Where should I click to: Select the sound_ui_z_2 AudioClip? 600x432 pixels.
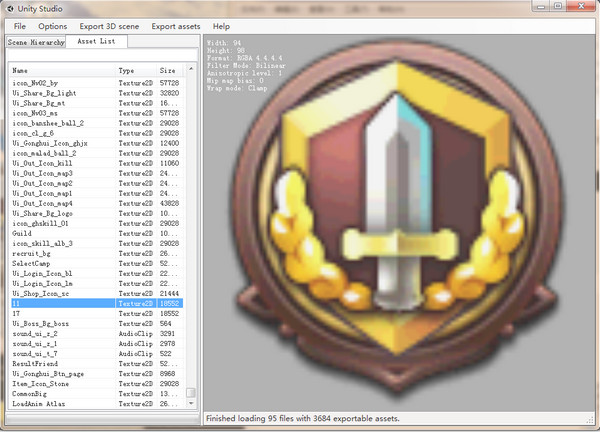point(97,333)
